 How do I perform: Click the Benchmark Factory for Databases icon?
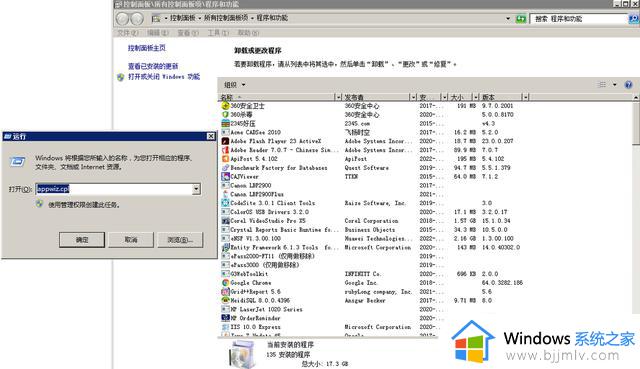click(x=225, y=168)
